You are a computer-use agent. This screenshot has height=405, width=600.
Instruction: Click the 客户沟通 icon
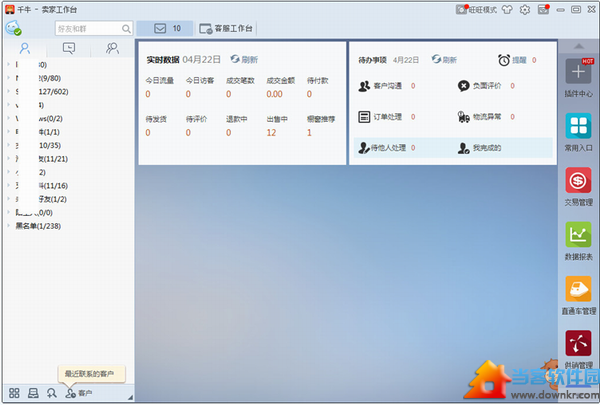[x=364, y=86]
